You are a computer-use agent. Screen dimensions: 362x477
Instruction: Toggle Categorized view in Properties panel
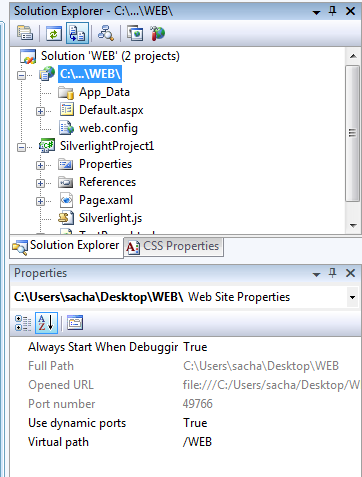(x=23, y=323)
